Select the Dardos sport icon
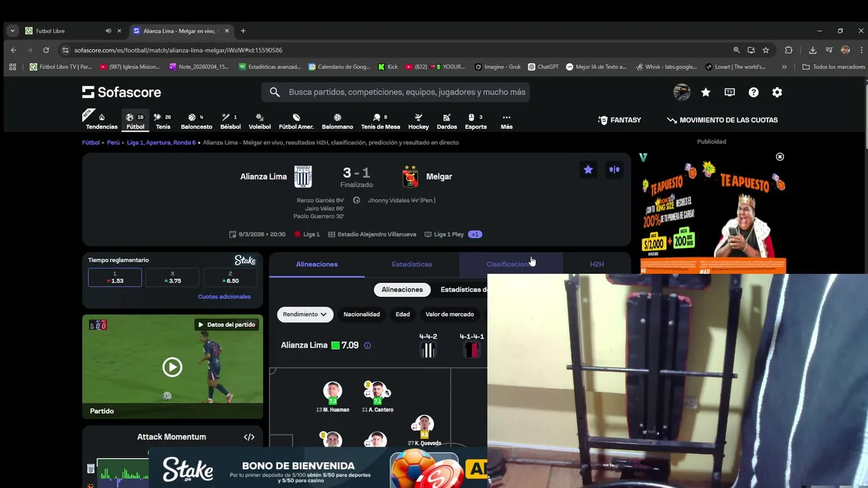This screenshot has height=488, width=868. pos(447,117)
